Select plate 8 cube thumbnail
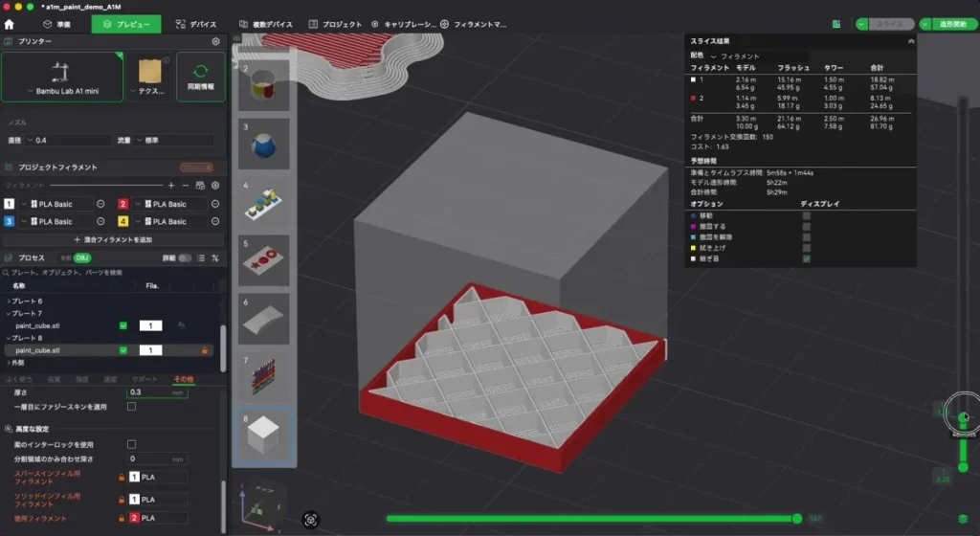 264,436
